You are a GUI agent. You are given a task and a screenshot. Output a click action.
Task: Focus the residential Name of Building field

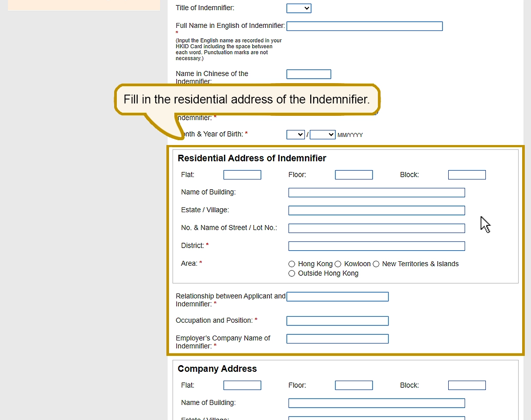coord(376,193)
